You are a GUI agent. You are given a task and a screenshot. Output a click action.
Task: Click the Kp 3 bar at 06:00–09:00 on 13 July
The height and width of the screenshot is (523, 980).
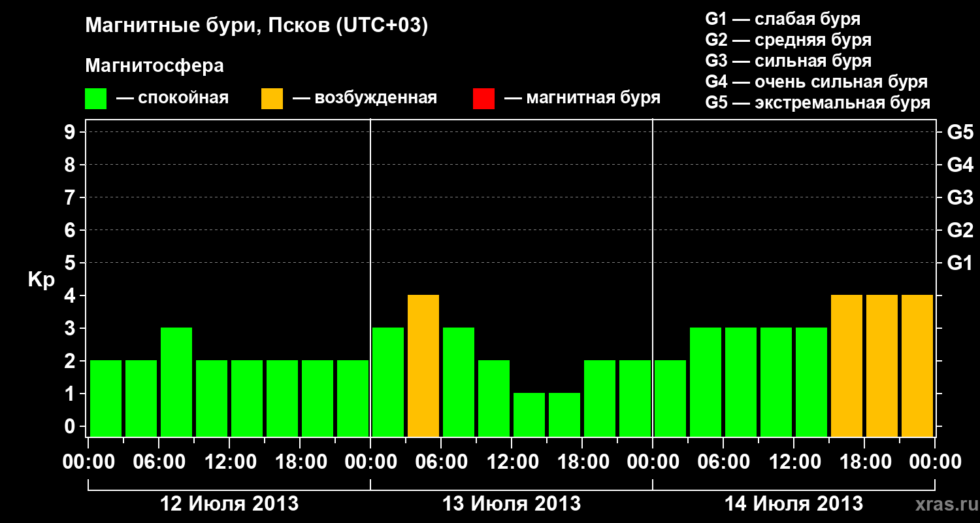[459, 382]
